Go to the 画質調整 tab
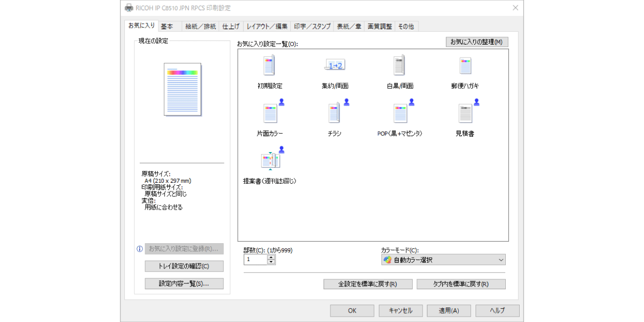The image size is (644, 322). 379,27
